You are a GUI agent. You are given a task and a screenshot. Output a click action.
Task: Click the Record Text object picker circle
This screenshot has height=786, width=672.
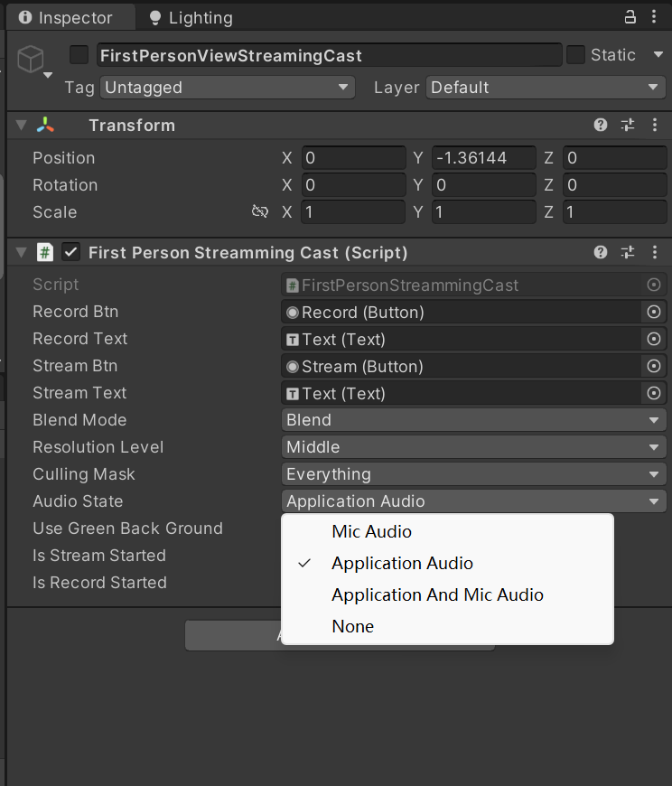coord(653,339)
